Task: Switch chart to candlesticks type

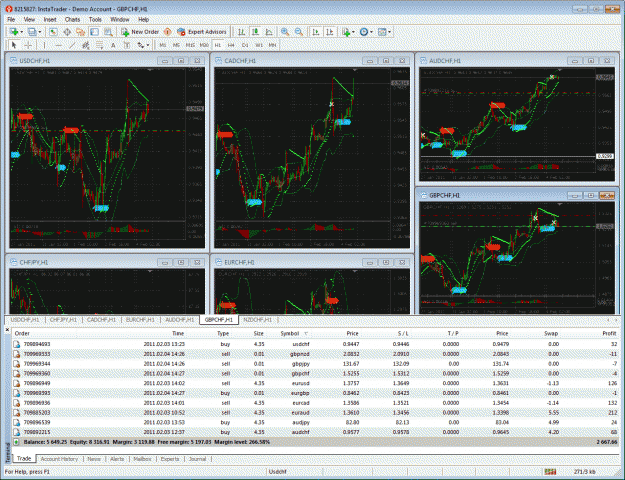Action: tap(255, 32)
